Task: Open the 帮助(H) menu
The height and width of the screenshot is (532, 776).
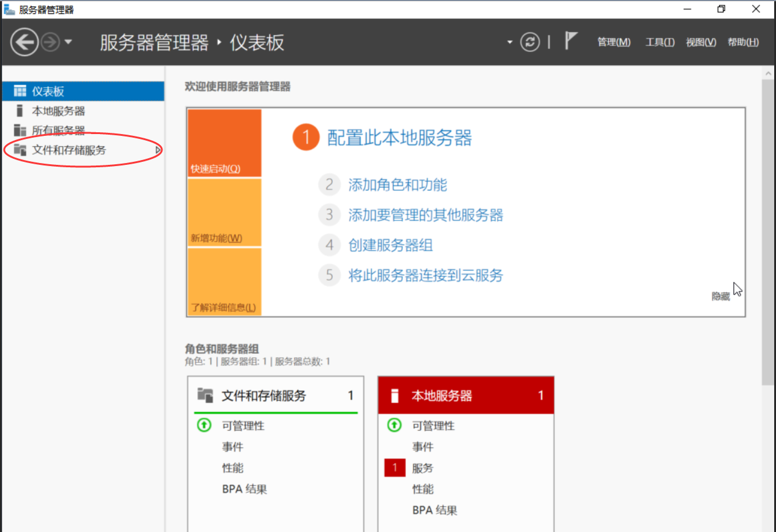Action: click(x=743, y=42)
